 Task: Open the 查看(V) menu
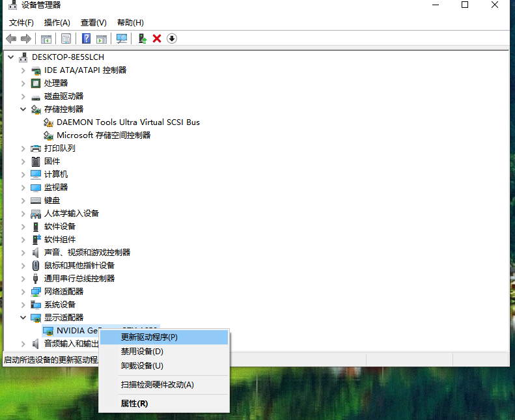(94, 23)
